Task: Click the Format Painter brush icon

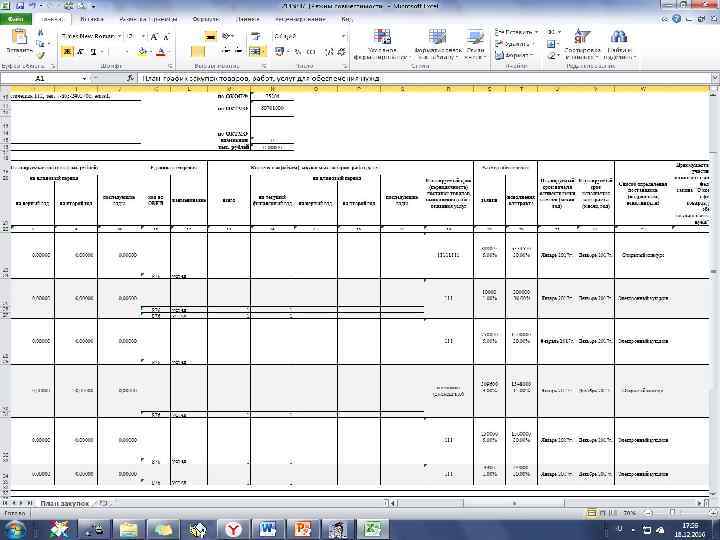Action: tap(40, 55)
